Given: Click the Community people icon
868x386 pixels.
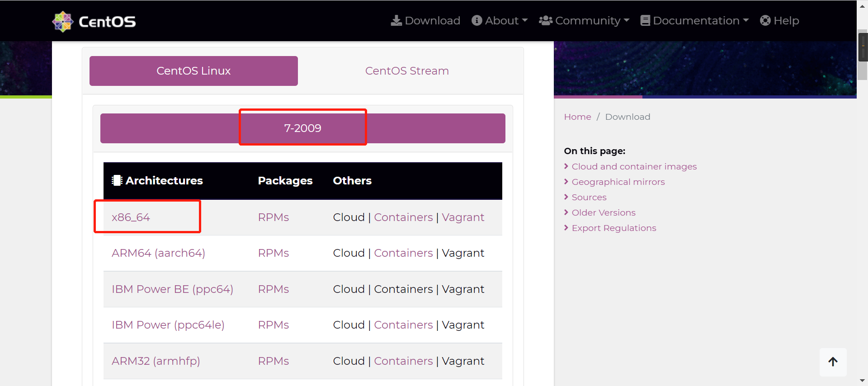Looking at the screenshot, I should pyautogui.click(x=546, y=21).
